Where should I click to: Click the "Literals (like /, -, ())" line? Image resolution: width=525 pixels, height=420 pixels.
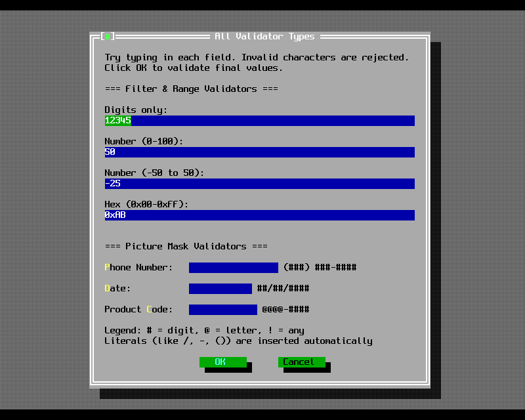238,341
